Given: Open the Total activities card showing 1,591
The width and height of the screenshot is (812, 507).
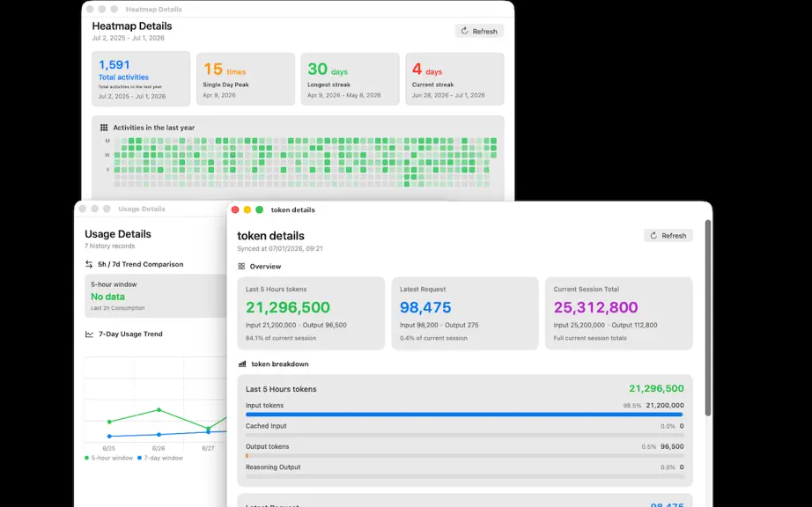Looking at the screenshot, I should 141,78.
